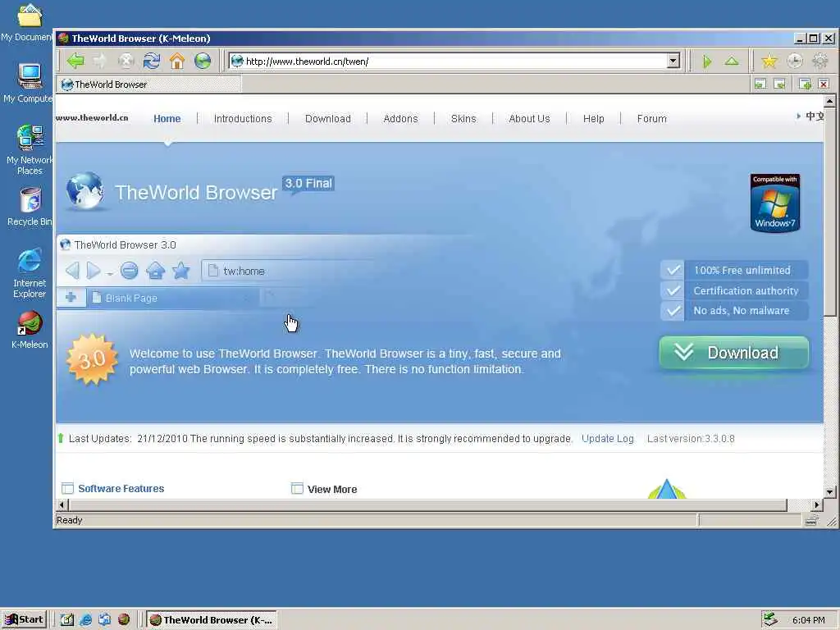Click the '100% Free unlimited' text

[742, 270]
